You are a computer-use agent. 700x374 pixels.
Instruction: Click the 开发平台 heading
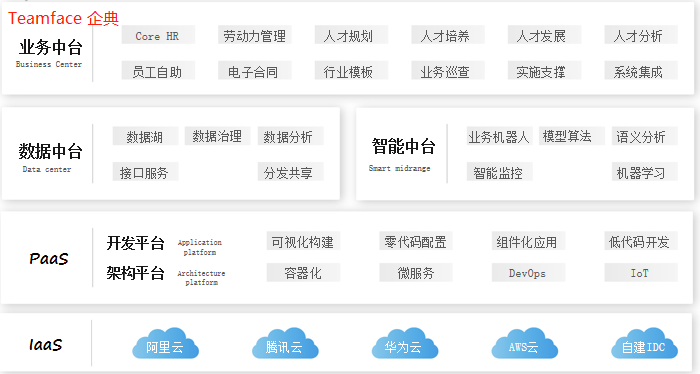click(x=135, y=243)
